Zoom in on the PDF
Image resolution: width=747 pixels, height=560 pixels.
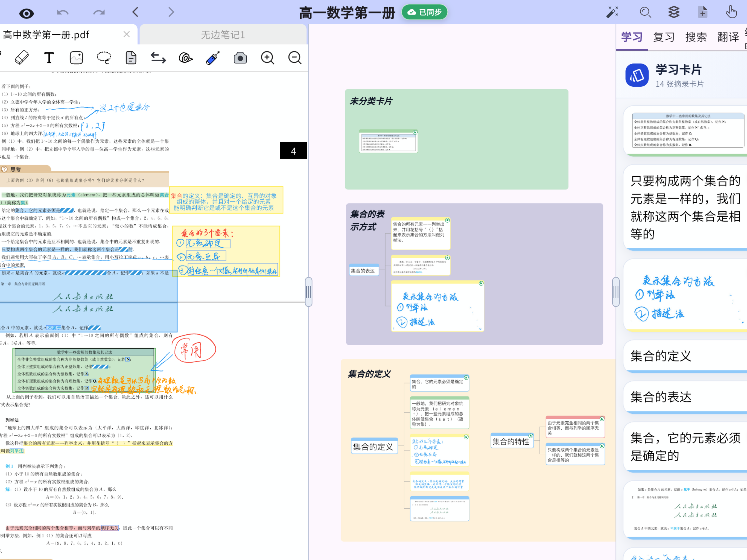coord(267,58)
